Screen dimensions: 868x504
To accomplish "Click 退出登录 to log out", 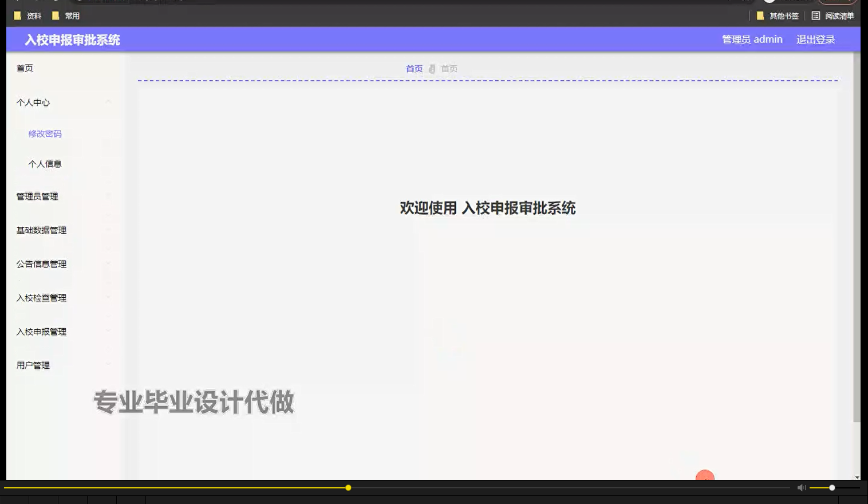I will pos(815,39).
